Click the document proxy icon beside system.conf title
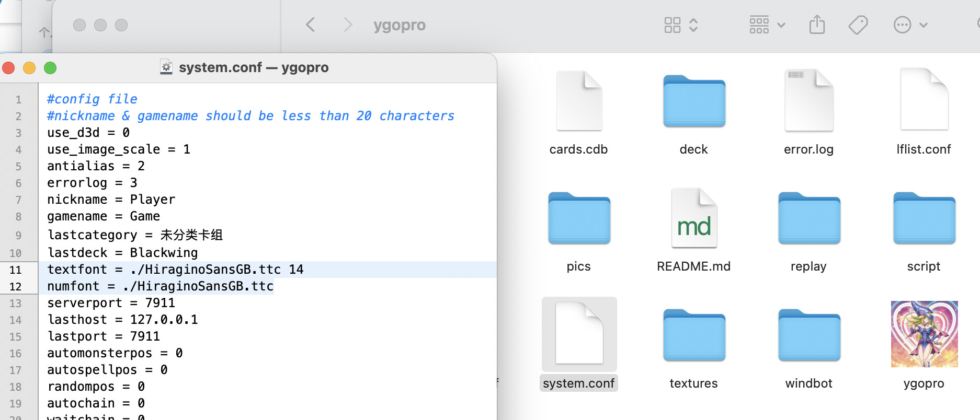 point(166,67)
